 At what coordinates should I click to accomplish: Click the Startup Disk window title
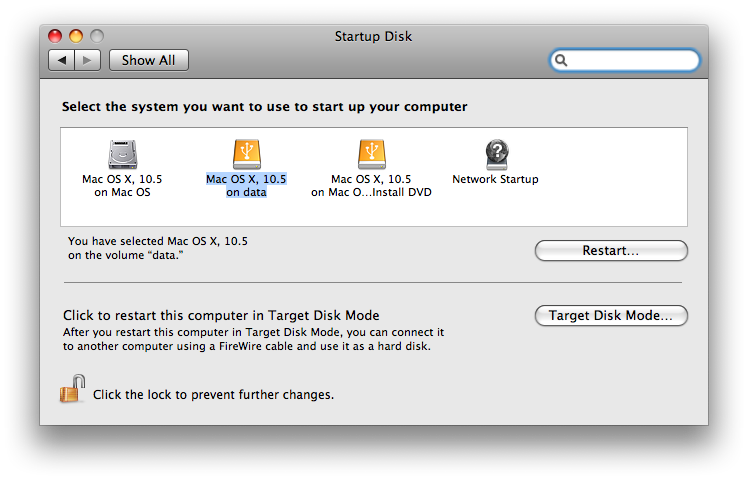(x=373, y=37)
